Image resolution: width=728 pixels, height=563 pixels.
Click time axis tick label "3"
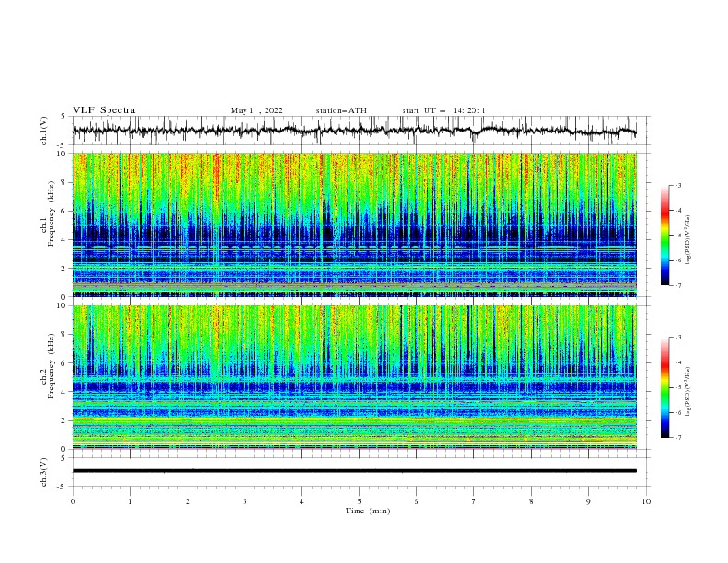click(x=245, y=501)
